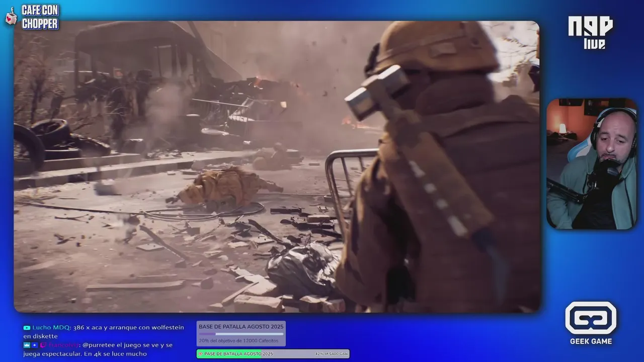The height and width of the screenshot is (362, 644).
Task: Click 'BASE DE PATALLA AGOSTO 2025' title
Action: (x=241, y=327)
